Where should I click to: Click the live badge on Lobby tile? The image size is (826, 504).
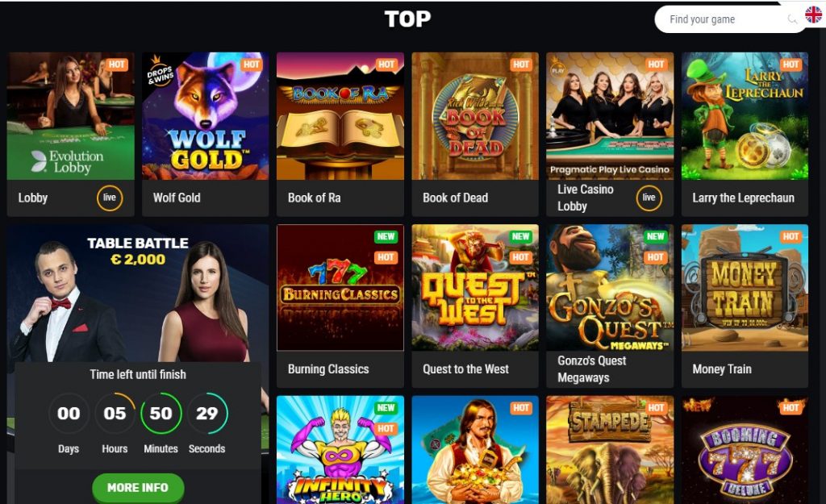110,198
